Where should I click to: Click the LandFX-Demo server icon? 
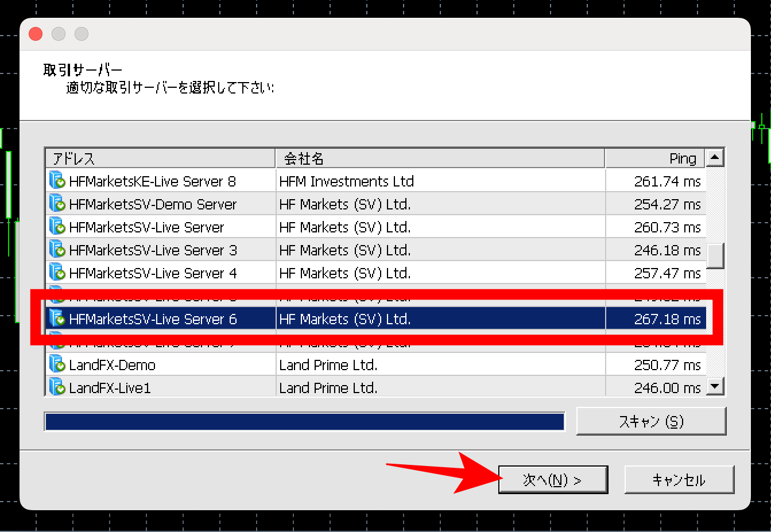pos(57,364)
